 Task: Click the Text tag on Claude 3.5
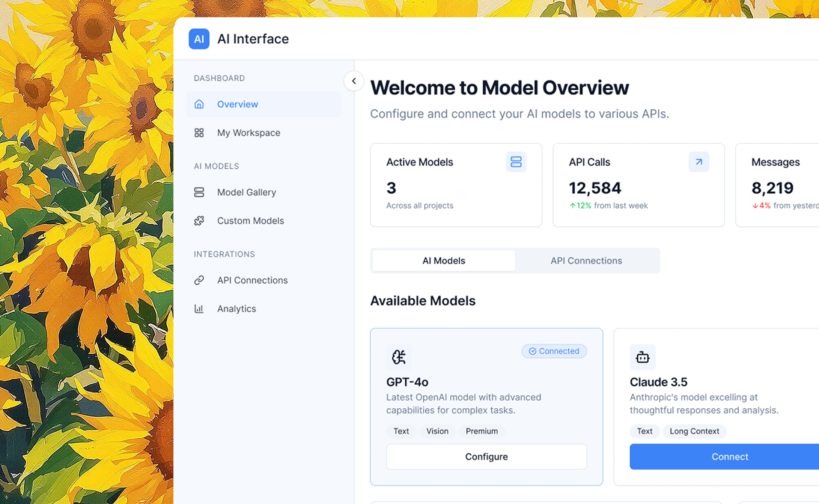pyautogui.click(x=644, y=431)
